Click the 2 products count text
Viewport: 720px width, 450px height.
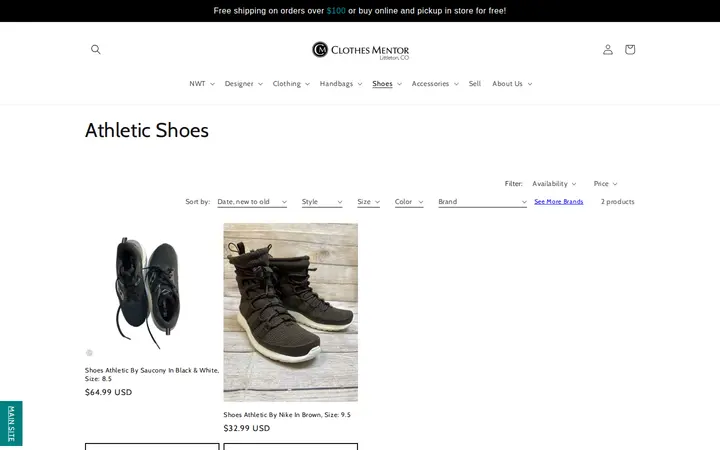(x=618, y=202)
